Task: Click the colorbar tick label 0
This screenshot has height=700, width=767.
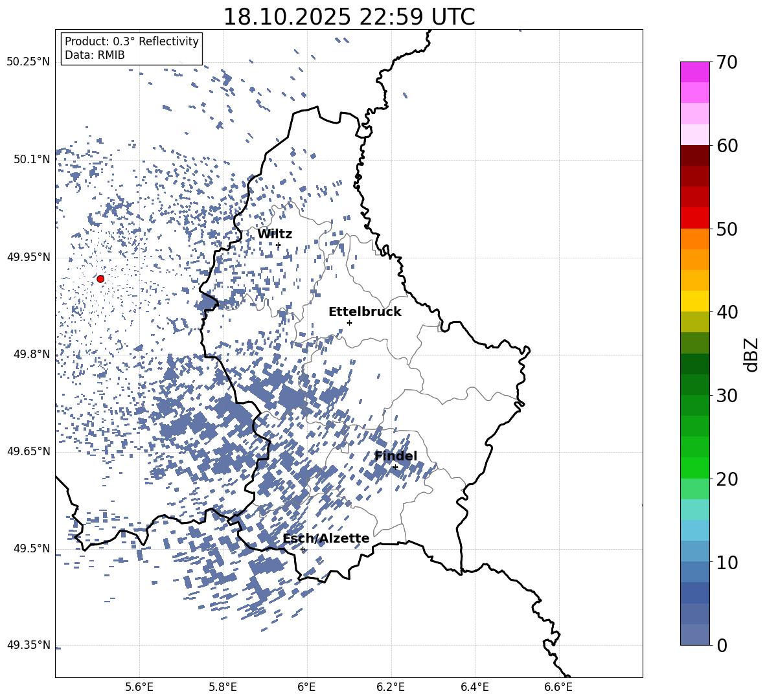Action: pyautogui.click(x=722, y=646)
